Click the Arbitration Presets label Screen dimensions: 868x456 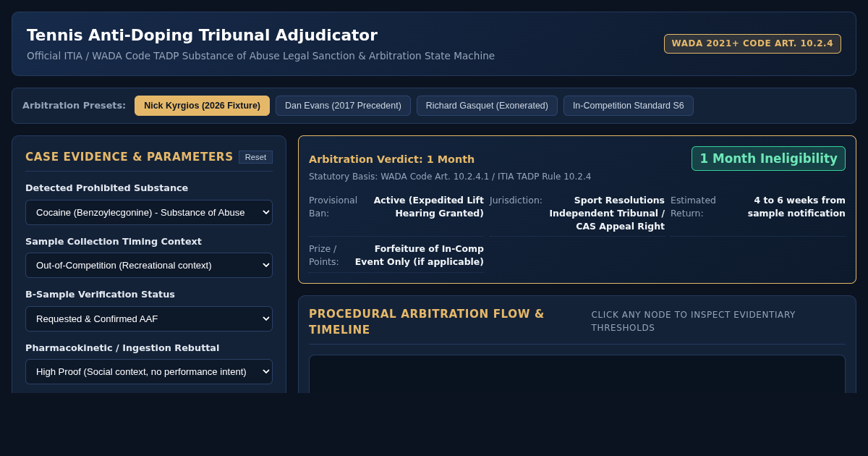(x=74, y=106)
